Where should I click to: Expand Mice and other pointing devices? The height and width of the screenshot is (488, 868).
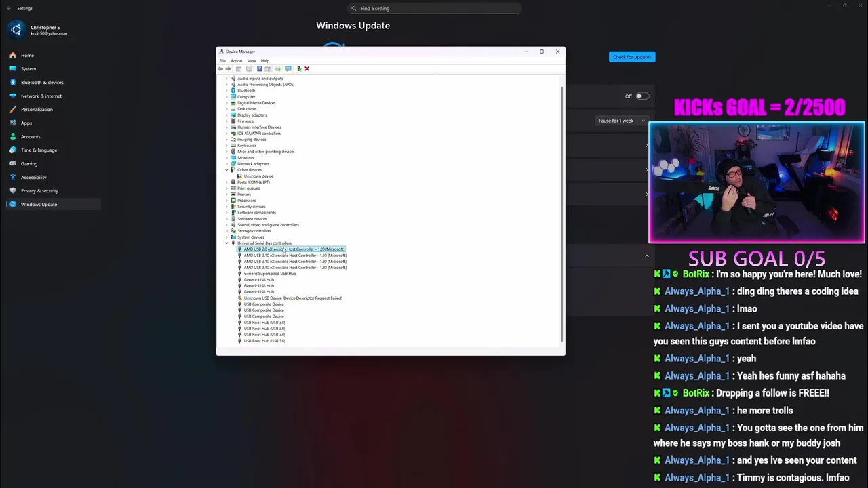coord(226,151)
